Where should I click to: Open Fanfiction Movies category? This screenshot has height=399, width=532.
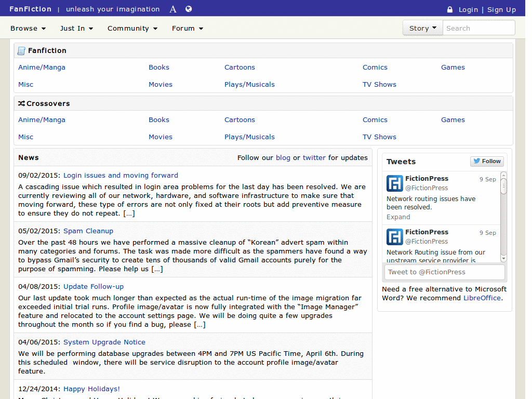coord(161,85)
